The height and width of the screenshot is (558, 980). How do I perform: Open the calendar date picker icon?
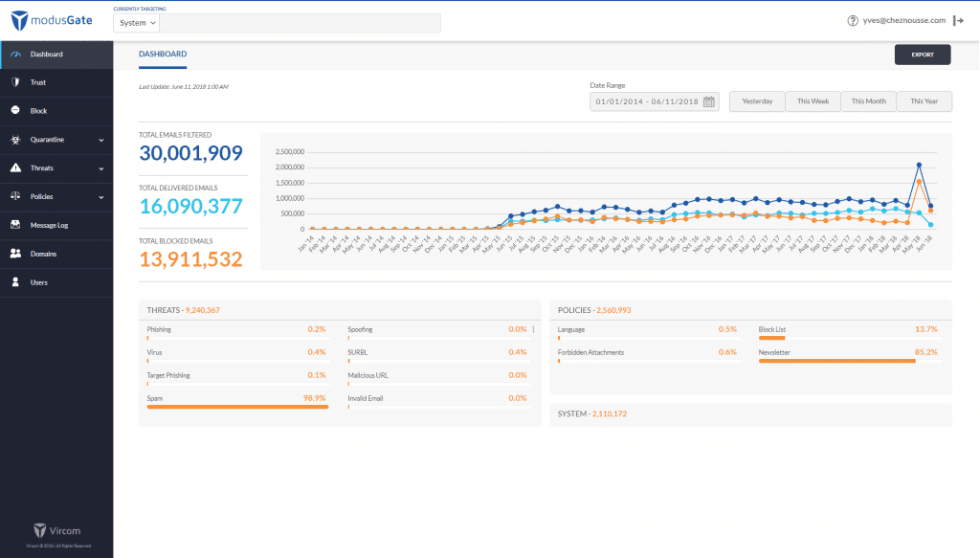click(709, 101)
